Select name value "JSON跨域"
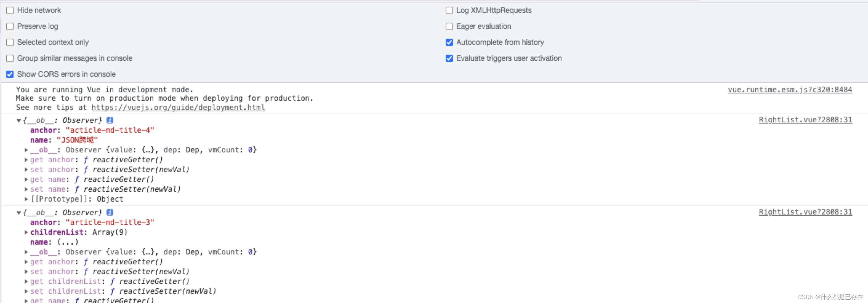Screen dimensions: 868x303 (x=77, y=140)
